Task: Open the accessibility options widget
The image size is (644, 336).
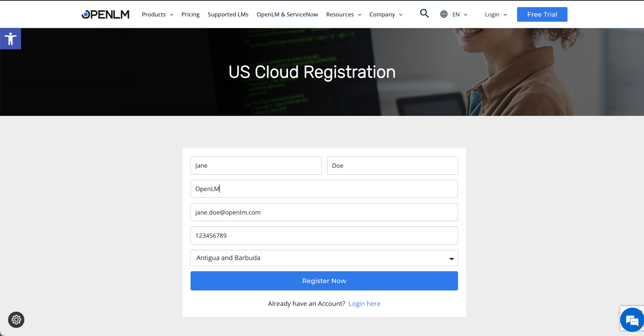Action: click(10, 39)
